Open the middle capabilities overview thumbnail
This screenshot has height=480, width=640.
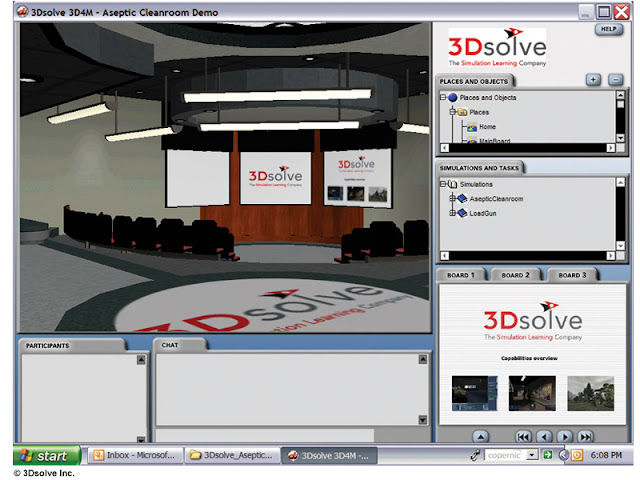tap(532, 393)
